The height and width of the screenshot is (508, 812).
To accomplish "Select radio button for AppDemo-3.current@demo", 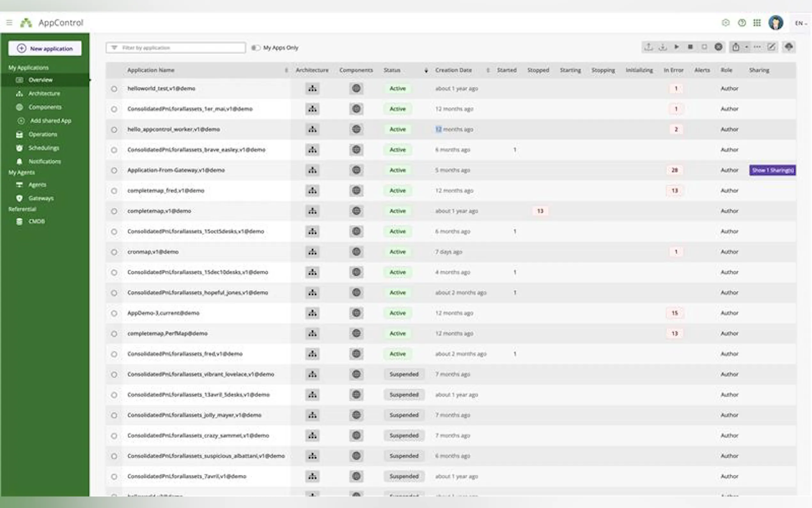I will pyautogui.click(x=114, y=313).
